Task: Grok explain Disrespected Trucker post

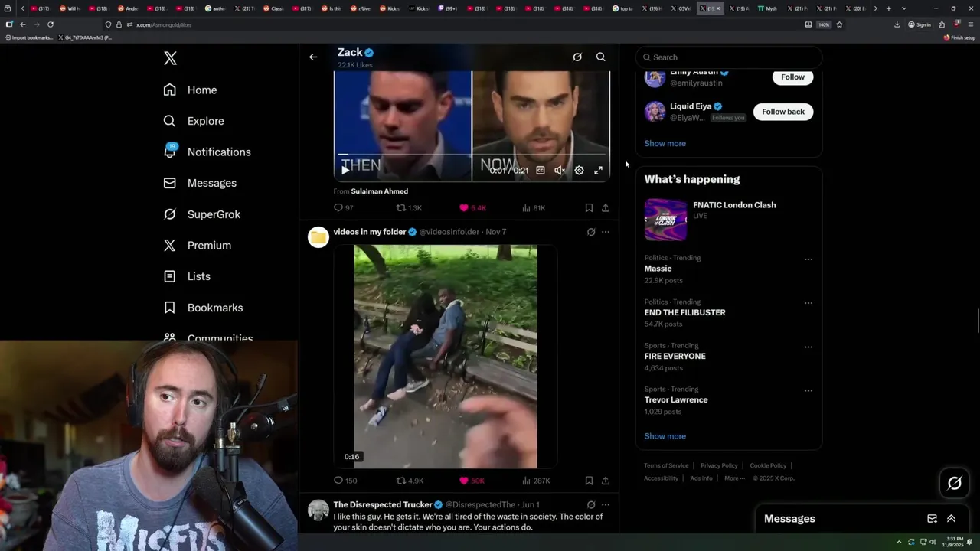Action: [591, 505]
